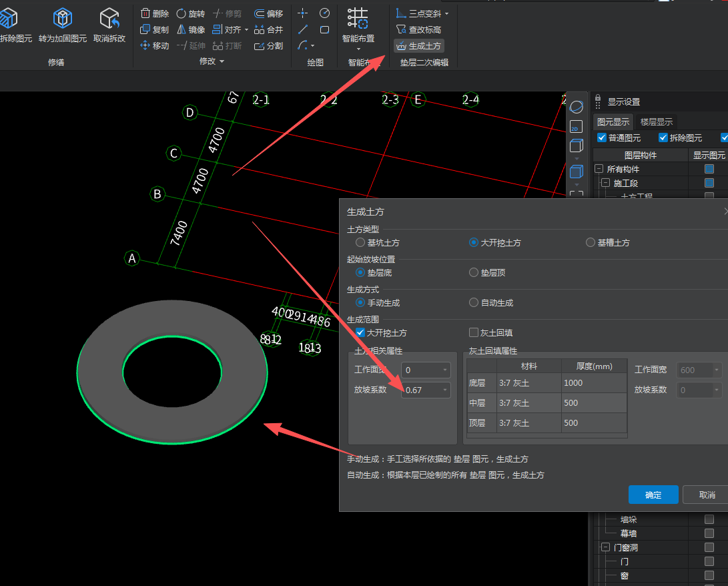Enable the 灰土回填 checkbox

[x=474, y=332]
